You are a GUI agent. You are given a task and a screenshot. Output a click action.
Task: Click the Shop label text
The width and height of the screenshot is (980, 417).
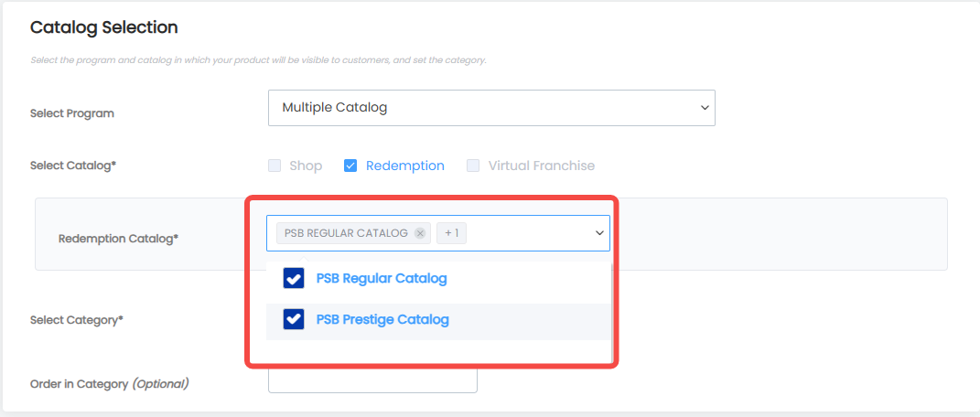point(306,166)
